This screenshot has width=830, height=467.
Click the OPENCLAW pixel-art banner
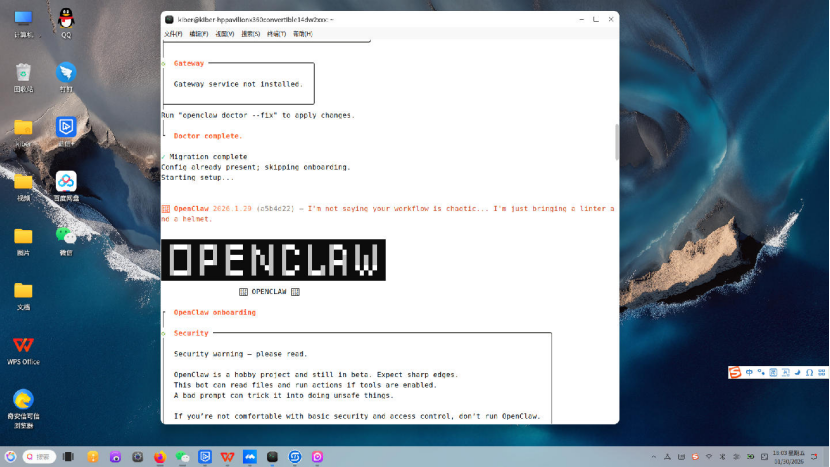pos(274,260)
